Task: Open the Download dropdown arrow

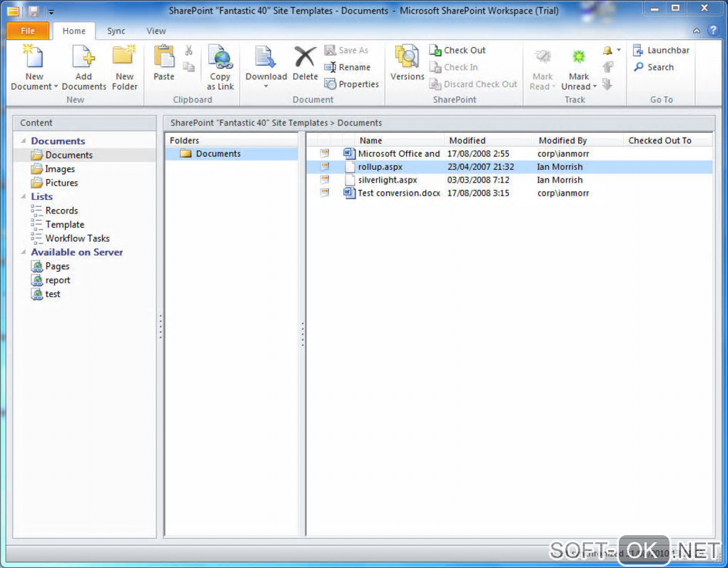Action: point(266,86)
